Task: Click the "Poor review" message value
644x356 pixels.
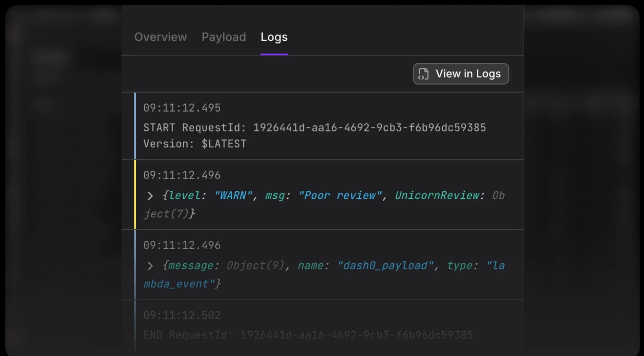Action: [x=340, y=195]
